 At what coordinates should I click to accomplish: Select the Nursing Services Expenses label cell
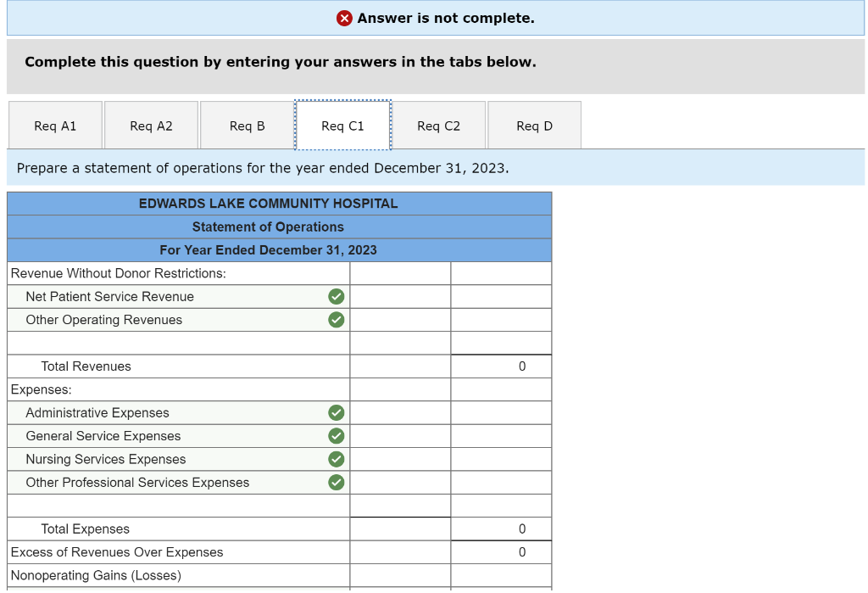pyautogui.click(x=179, y=460)
